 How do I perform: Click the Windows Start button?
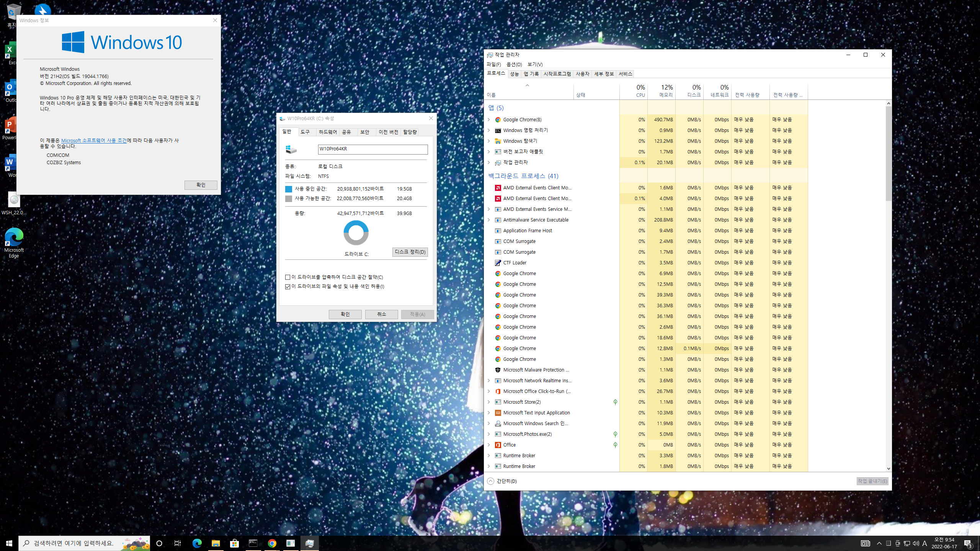(x=9, y=543)
